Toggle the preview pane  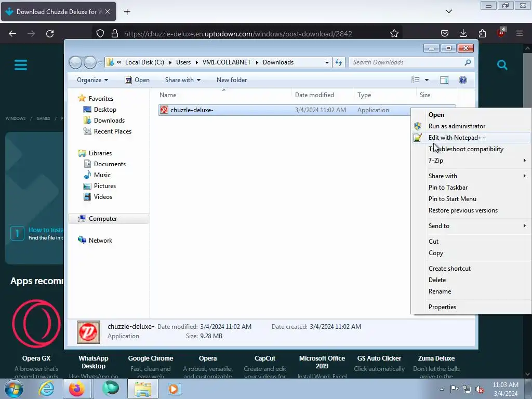coord(444,80)
